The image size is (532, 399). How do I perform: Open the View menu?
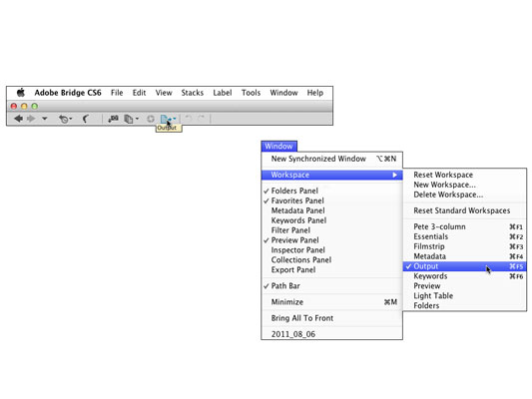click(x=164, y=93)
